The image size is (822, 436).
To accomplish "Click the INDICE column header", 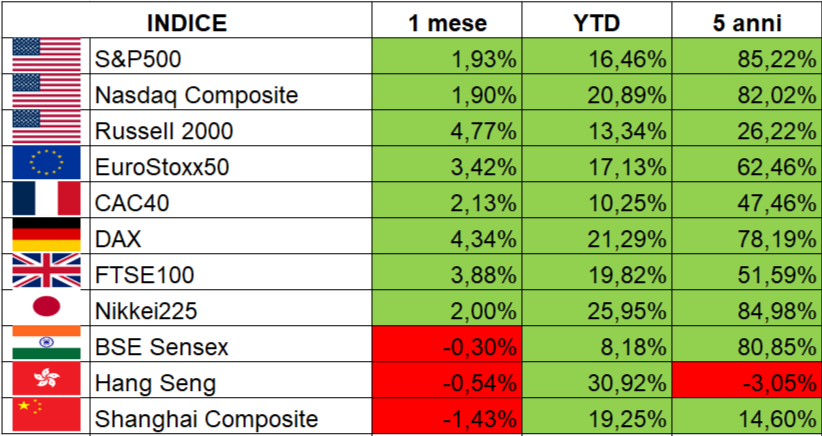I will click(x=187, y=22).
